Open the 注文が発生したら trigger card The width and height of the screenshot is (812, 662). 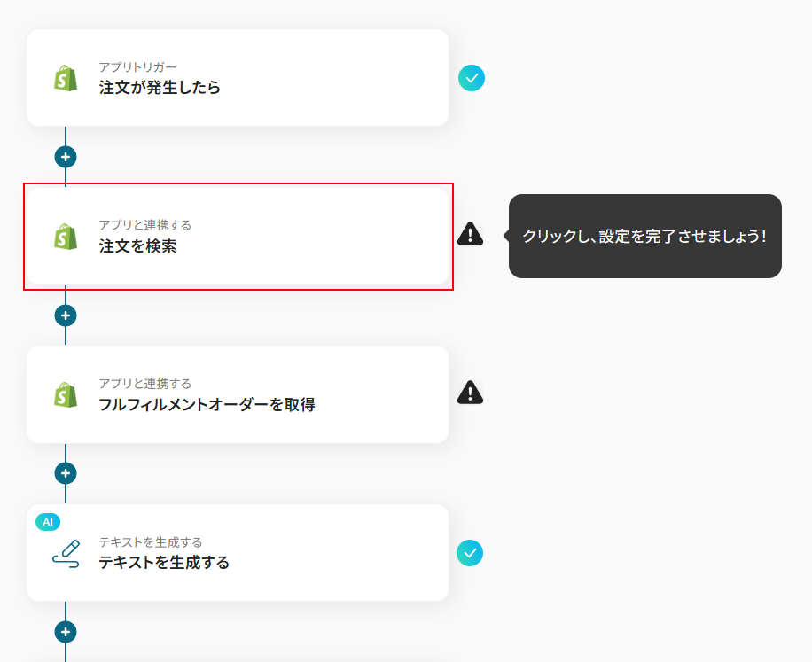point(238,78)
